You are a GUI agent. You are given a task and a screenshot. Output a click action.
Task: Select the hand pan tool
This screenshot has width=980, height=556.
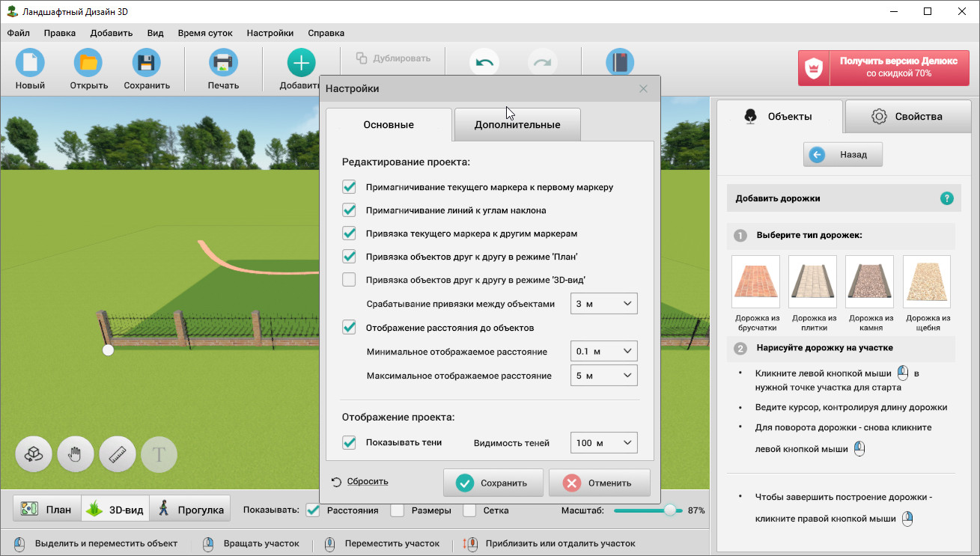coord(76,454)
